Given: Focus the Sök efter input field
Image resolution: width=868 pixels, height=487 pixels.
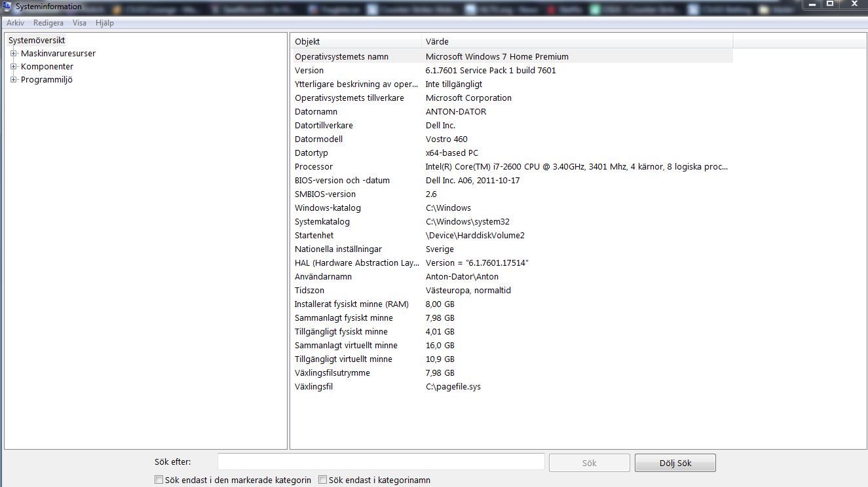Looking at the screenshot, I should pyautogui.click(x=381, y=462).
